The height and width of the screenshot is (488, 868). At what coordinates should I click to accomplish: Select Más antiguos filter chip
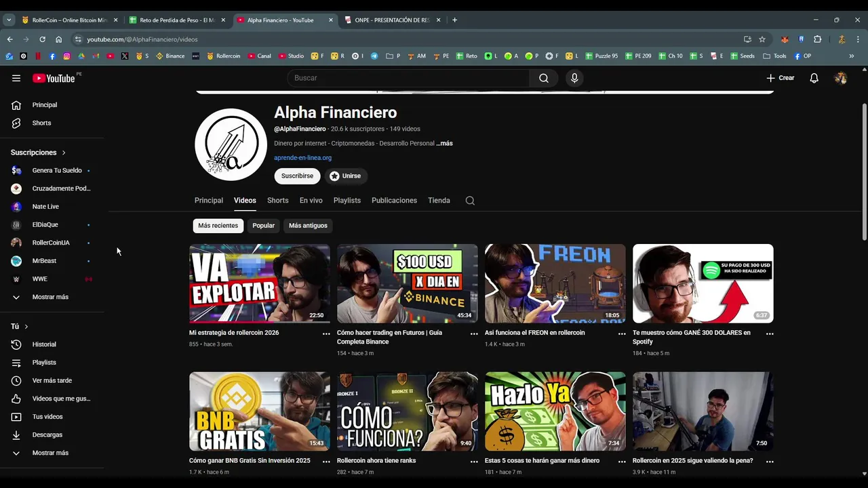[308, 226]
